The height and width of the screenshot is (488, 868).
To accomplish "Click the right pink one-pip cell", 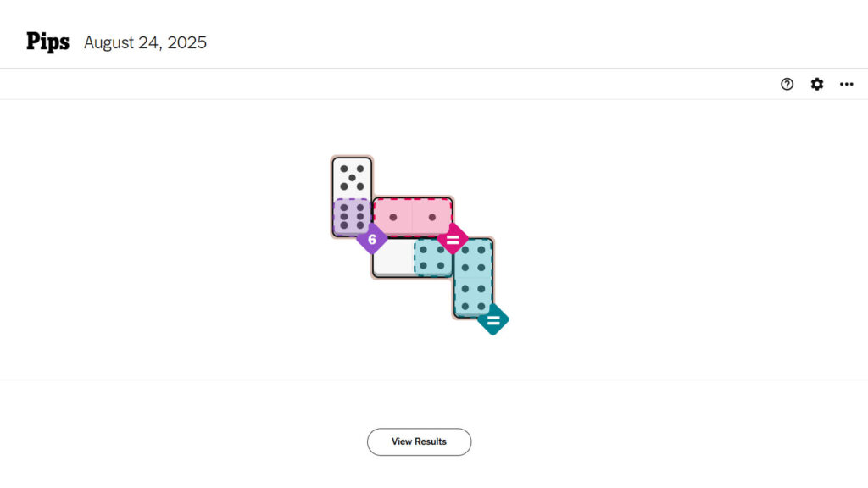I will tap(432, 217).
